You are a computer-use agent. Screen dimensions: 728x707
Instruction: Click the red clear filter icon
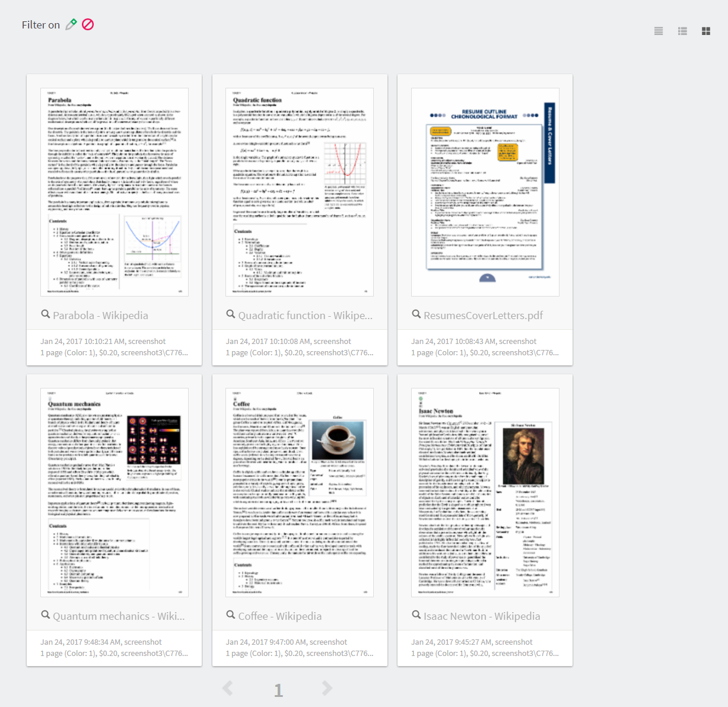88,24
